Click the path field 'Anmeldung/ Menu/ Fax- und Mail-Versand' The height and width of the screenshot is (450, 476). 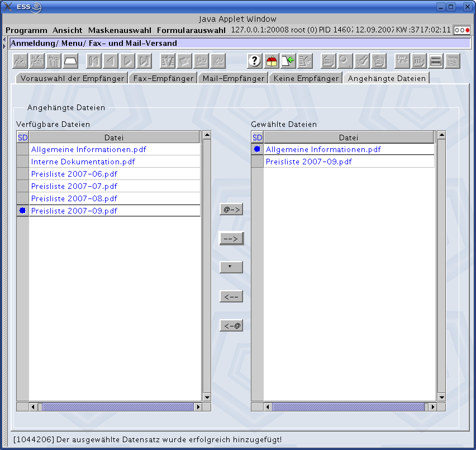coord(240,43)
